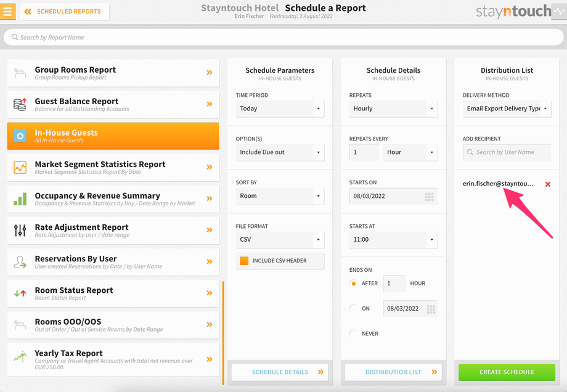The image size is (567, 392).
Task: Open the hamburger main menu
Action: tap(7, 12)
